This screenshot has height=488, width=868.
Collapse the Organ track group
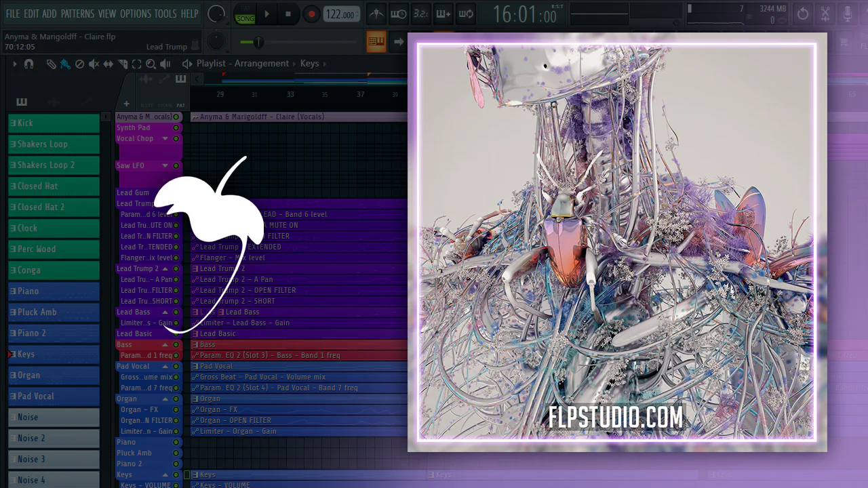click(x=165, y=399)
